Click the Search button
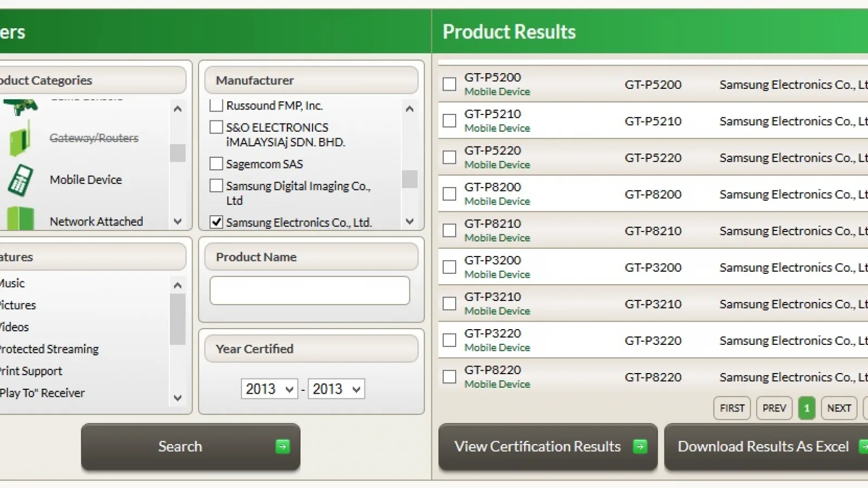 click(190, 447)
